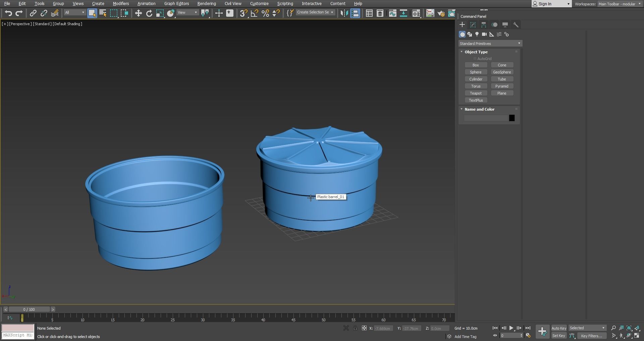Viewport: 644px width, 341px height.
Task: Switch to Utilities wrench tab icon
Action: [516, 25]
